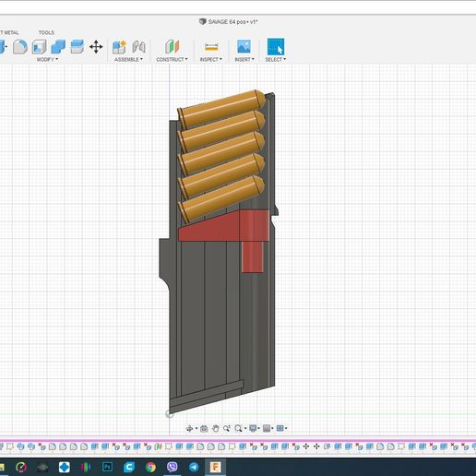Viewport: 476px width, 476px height.
Task: Open the INSPECT dropdown menu
Action: (211, 59)
